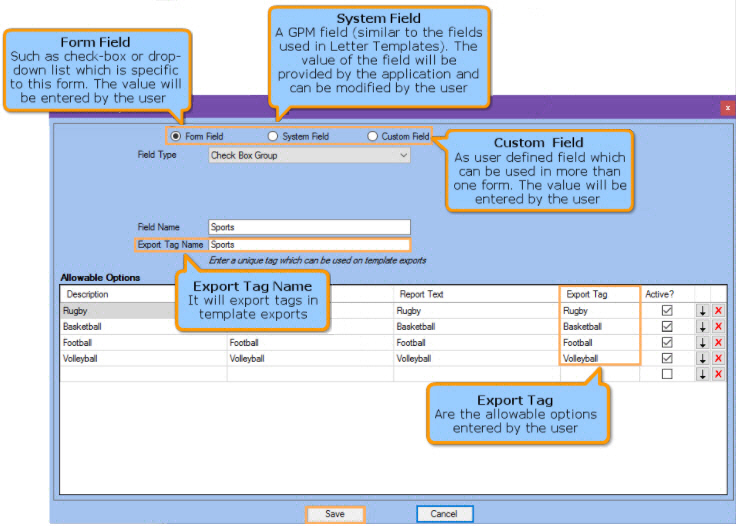Click the Volleyball row's down arrow
The height and width of the screenshot is (526, 736).
[702, 358]
